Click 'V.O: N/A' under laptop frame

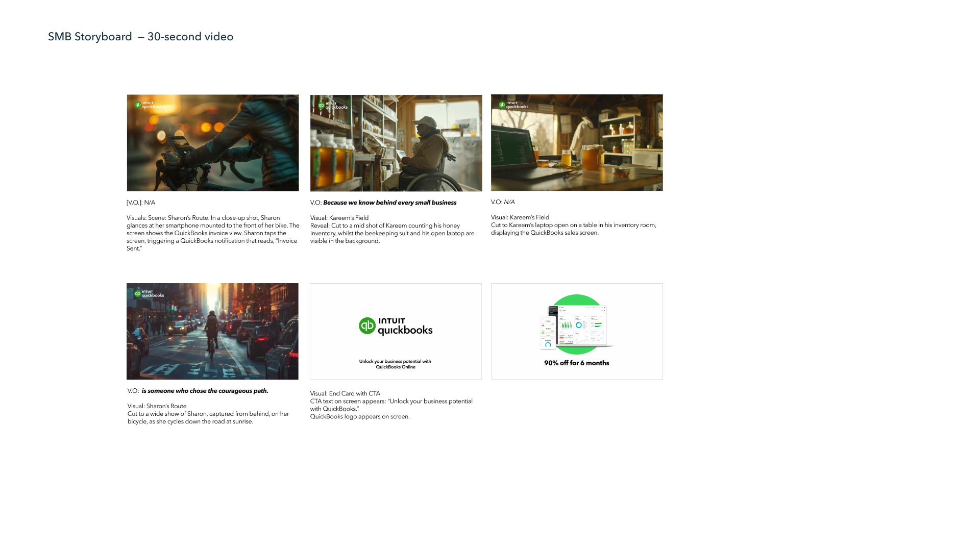503,202
